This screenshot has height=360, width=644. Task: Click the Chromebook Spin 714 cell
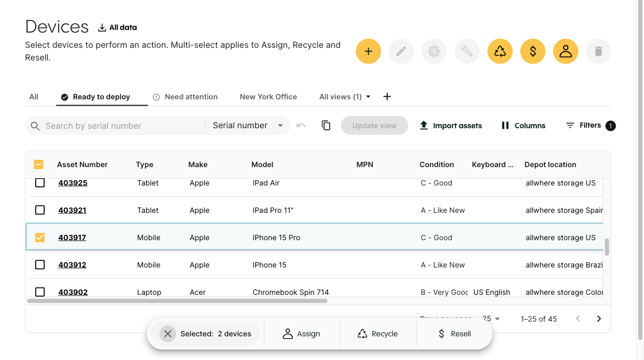click(x=290, y=292)
